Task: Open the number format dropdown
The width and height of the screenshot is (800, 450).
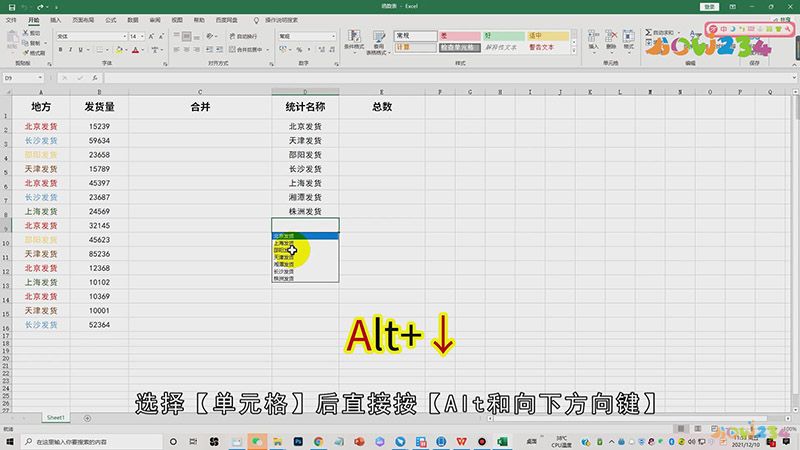Action: [334, 37]
